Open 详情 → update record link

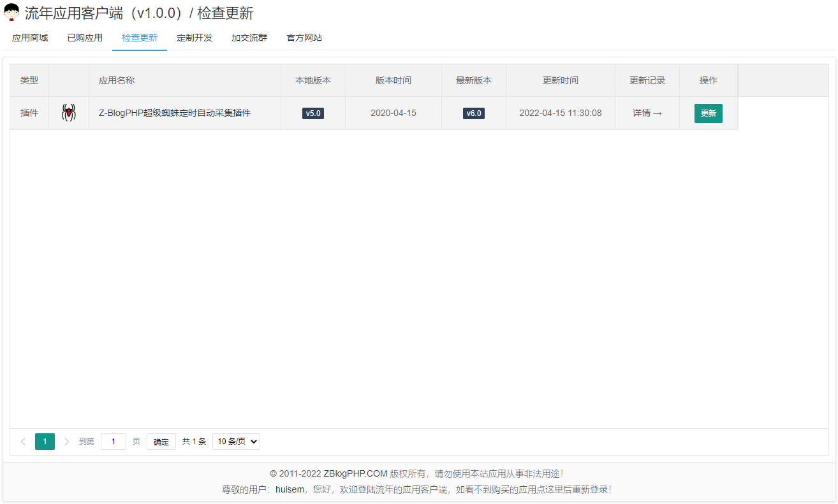[x=647, y=113]
